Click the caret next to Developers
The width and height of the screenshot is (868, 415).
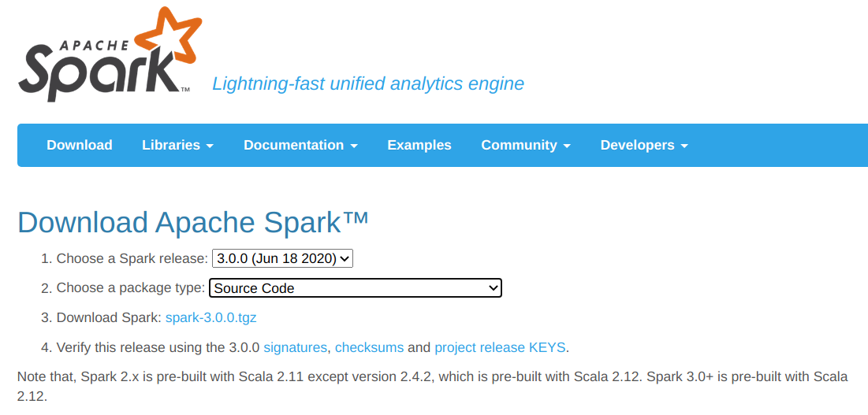point(684,146)
